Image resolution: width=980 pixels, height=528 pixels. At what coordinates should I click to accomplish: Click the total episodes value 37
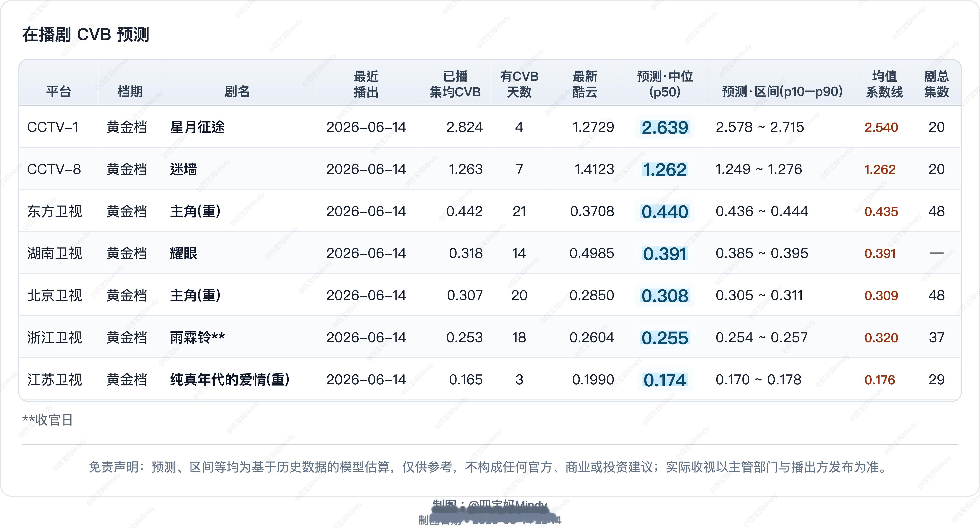(x=936, y=338)
